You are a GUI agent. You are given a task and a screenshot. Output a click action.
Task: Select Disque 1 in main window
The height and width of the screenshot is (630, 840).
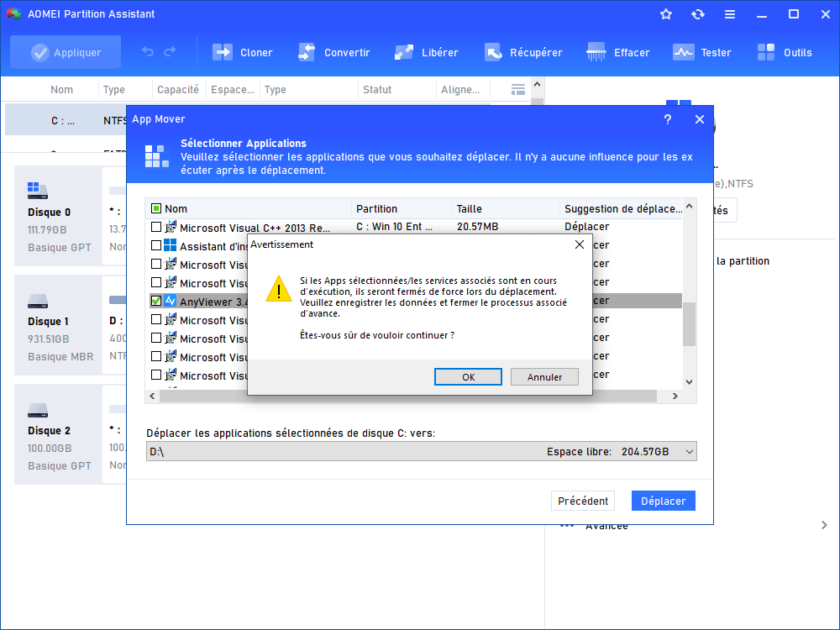click(x=59, y=325)
